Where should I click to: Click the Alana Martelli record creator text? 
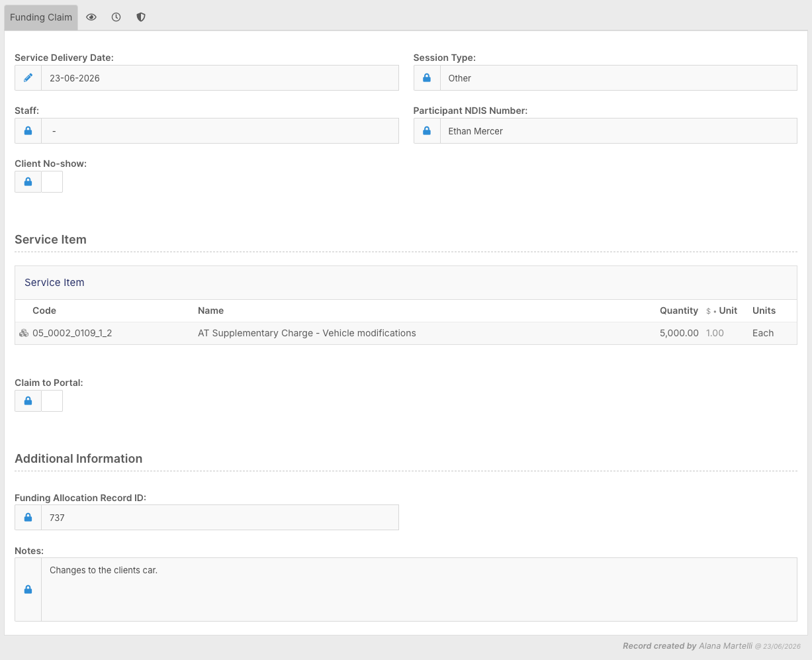pyautogui.click(x=727, y=646)
